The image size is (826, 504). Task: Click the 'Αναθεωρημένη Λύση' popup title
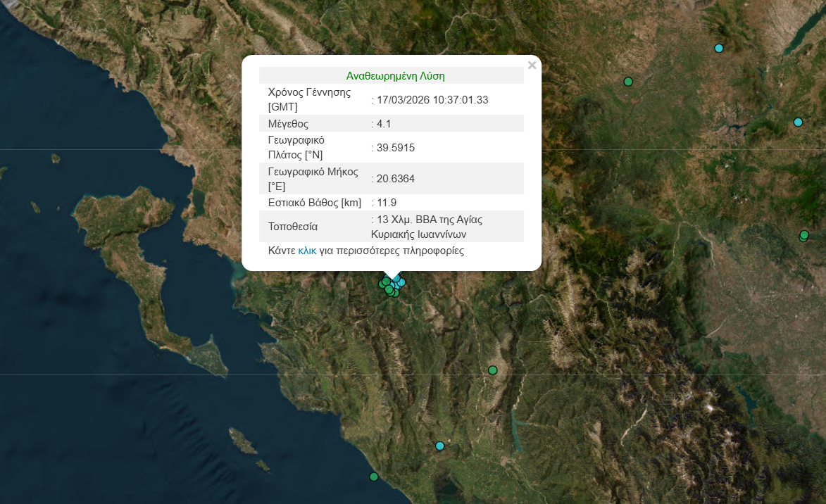[x=395, y=75]
